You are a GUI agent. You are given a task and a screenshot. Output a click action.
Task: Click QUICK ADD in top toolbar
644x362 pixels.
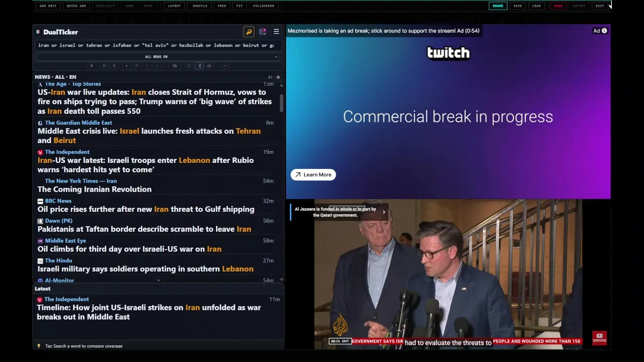coord(76,6)
